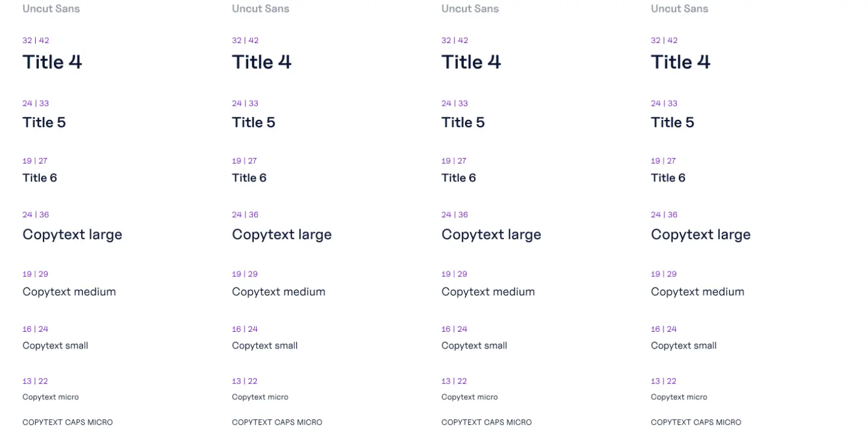Click the 19 | 29 size label in second column
The width and height of the screenshot is (868, 435).
245,274
